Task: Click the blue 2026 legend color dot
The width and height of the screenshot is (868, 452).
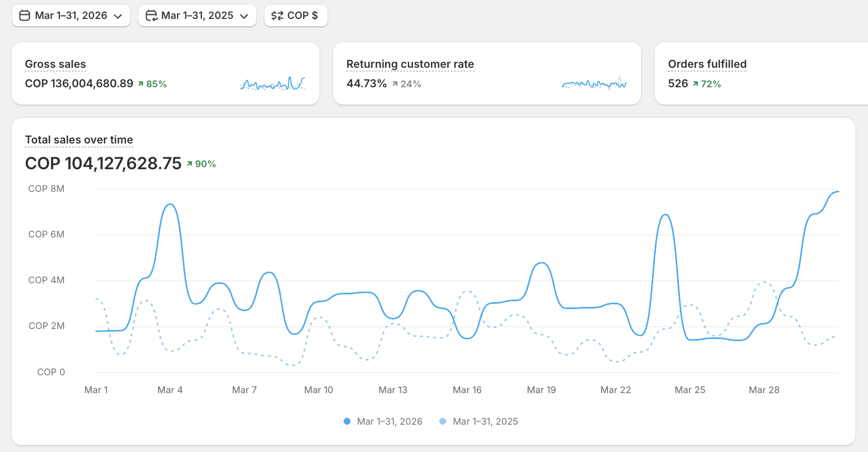Action: tap(347, 422)
